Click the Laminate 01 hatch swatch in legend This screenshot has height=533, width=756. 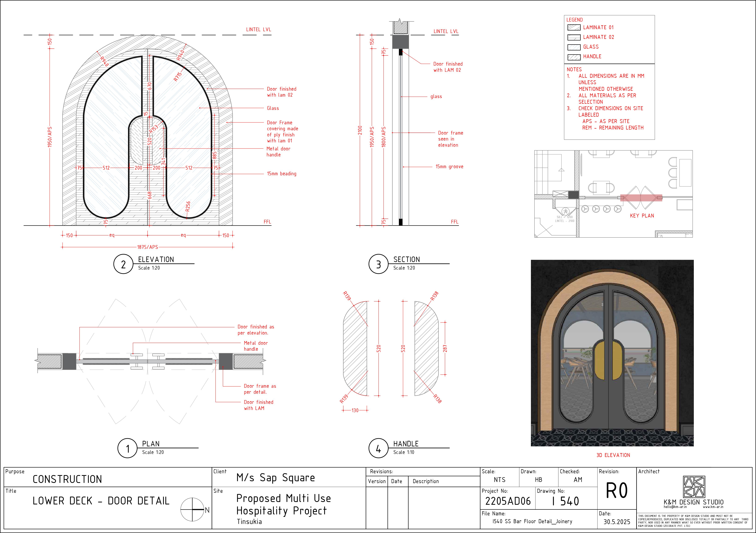coord(574,28)
